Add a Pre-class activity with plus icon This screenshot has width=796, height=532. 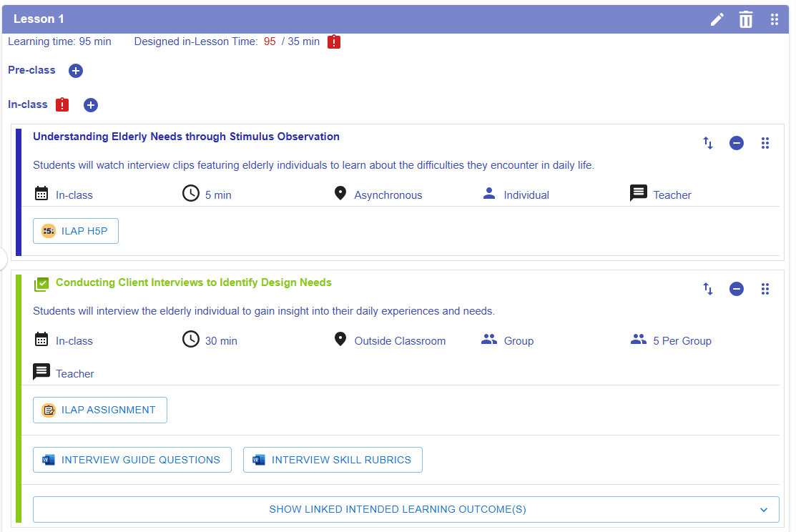(76, 71)
